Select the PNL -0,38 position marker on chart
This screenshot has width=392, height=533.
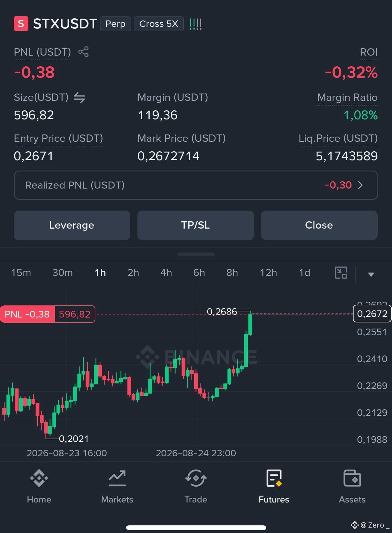click(x=27, y=314)
